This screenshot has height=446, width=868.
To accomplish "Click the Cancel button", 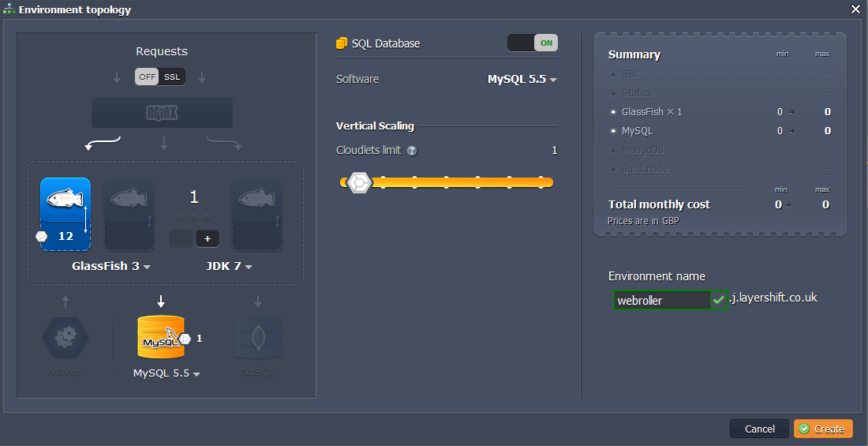I will pos(759,429).
